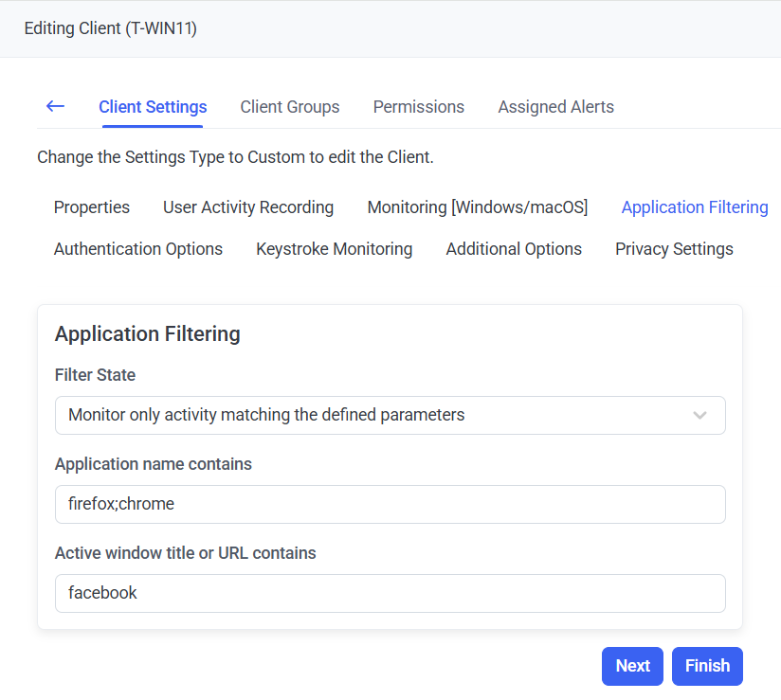Open the Additional Options section
The width and height of the screenshot is (781, 700).
514,249
